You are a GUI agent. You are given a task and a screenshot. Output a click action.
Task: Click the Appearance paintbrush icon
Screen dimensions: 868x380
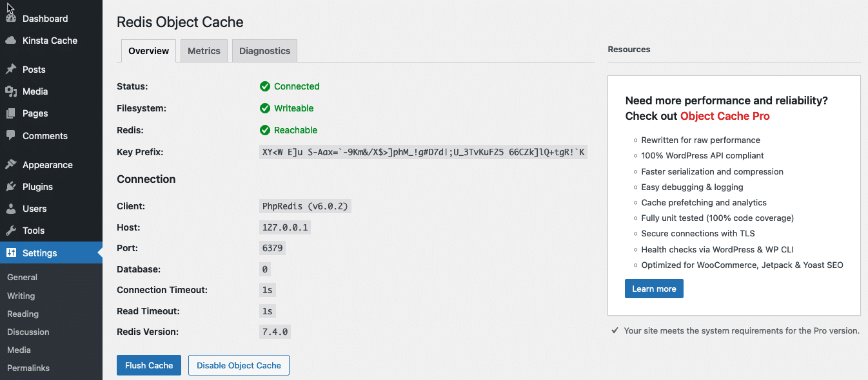point(11,165)
